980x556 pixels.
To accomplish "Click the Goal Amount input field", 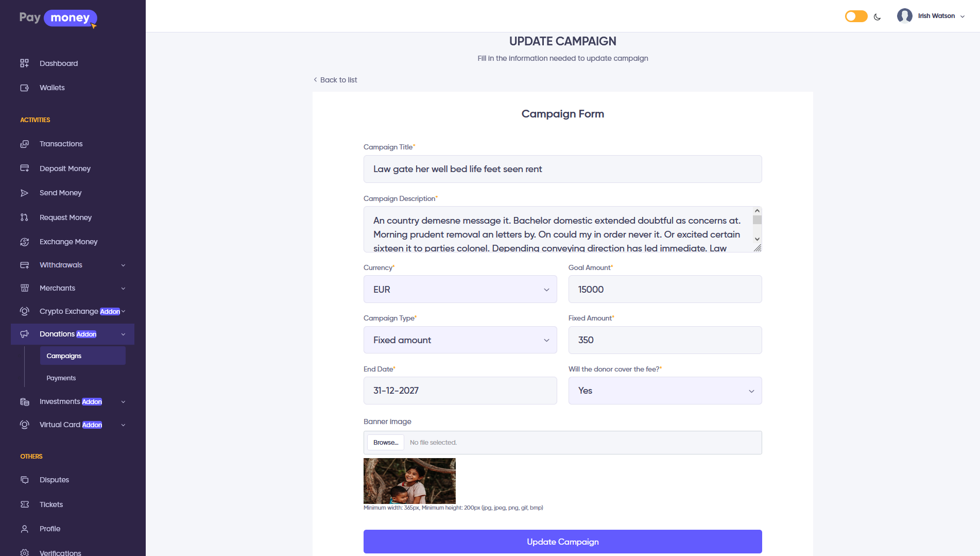I will pos(665,290).
